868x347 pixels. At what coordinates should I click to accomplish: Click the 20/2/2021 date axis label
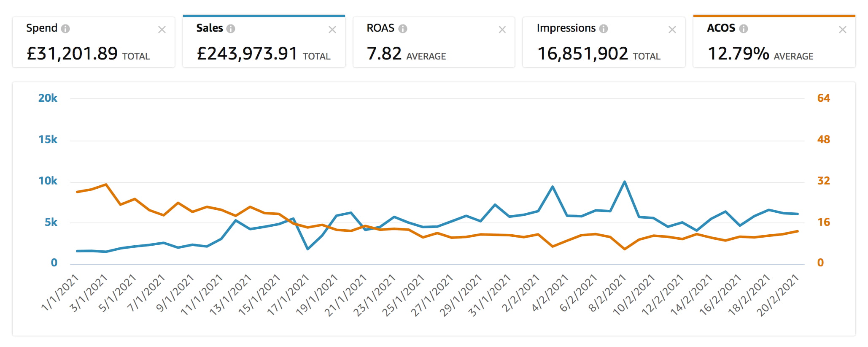coord(777,295)
